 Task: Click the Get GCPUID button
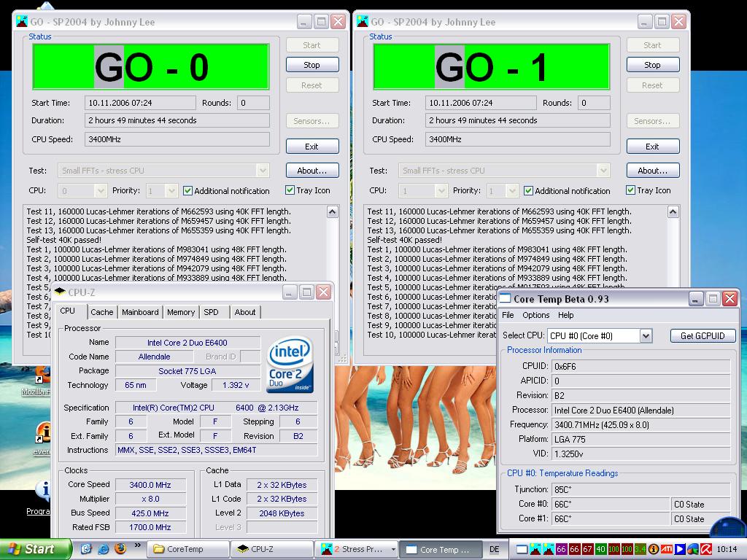703,335
